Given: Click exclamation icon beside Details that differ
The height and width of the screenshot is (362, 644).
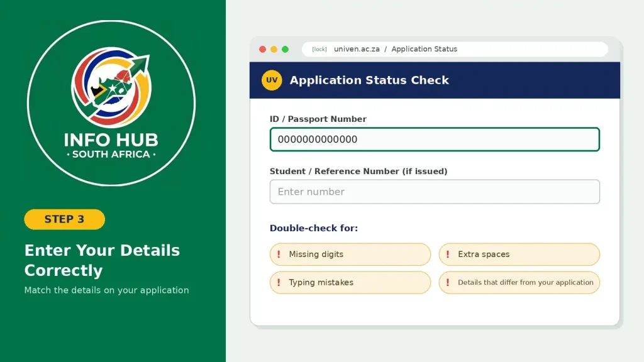Looking at the screenshot, I should (x=448, y=282).
